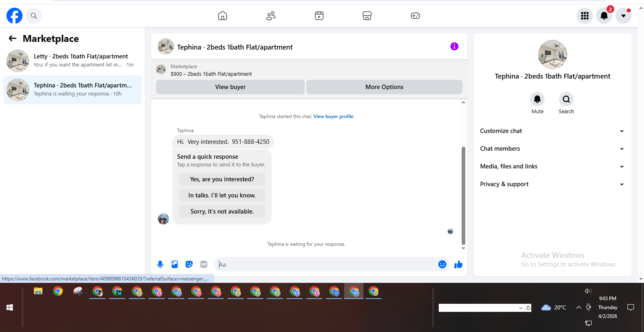This screenshot has width=644, height=332.
Task: Click the chat scrollbar up arrow
Action: (x=463, y=102)
